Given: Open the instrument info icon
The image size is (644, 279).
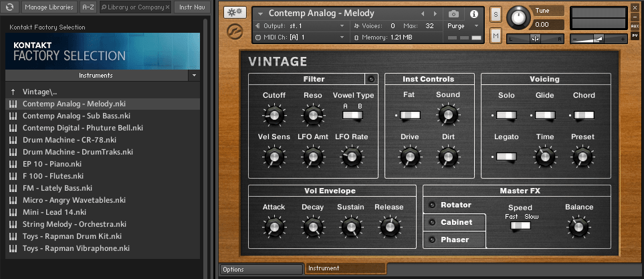Looking at the screenshot, I should click(x=474, y=14).
